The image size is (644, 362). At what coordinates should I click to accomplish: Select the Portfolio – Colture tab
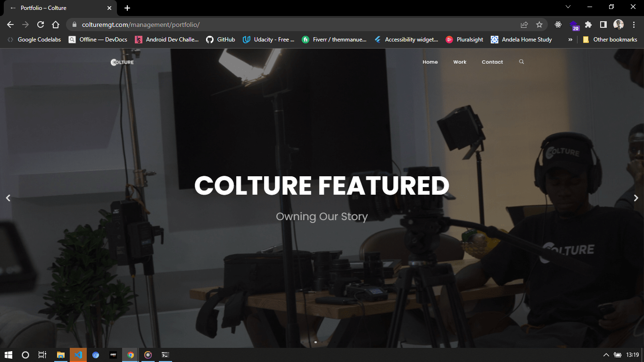click(x=61, y=8)
